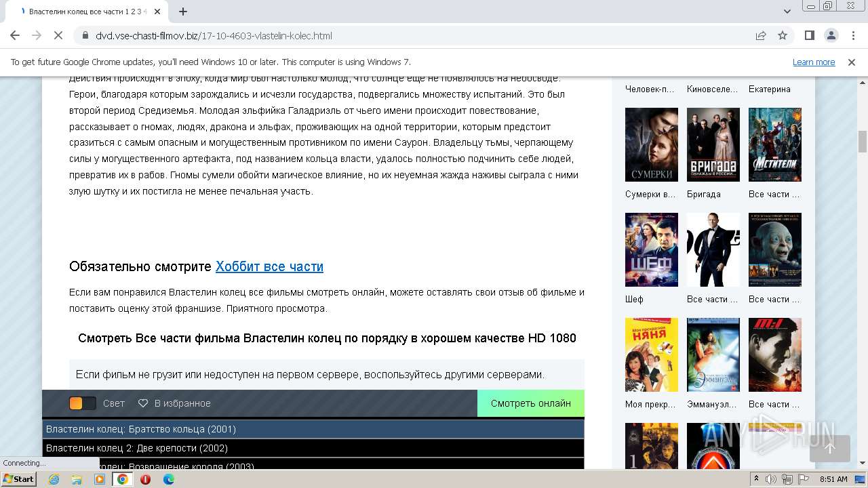Share this page via share icon
This screenshot has width=868, height=488.
coord(761,35)
